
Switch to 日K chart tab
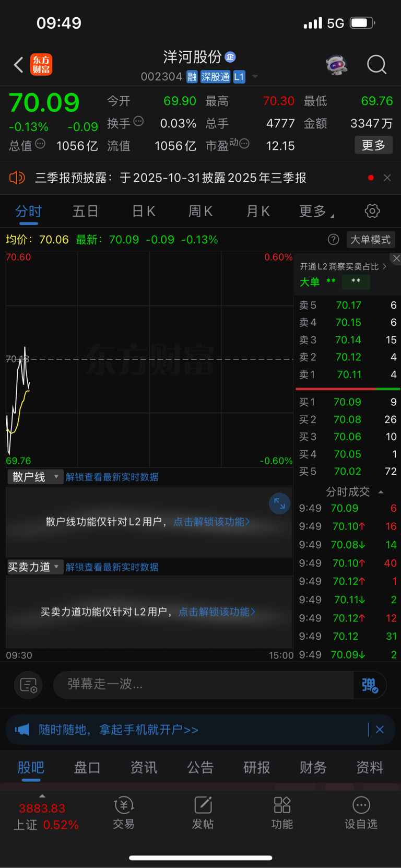(144, 212)
